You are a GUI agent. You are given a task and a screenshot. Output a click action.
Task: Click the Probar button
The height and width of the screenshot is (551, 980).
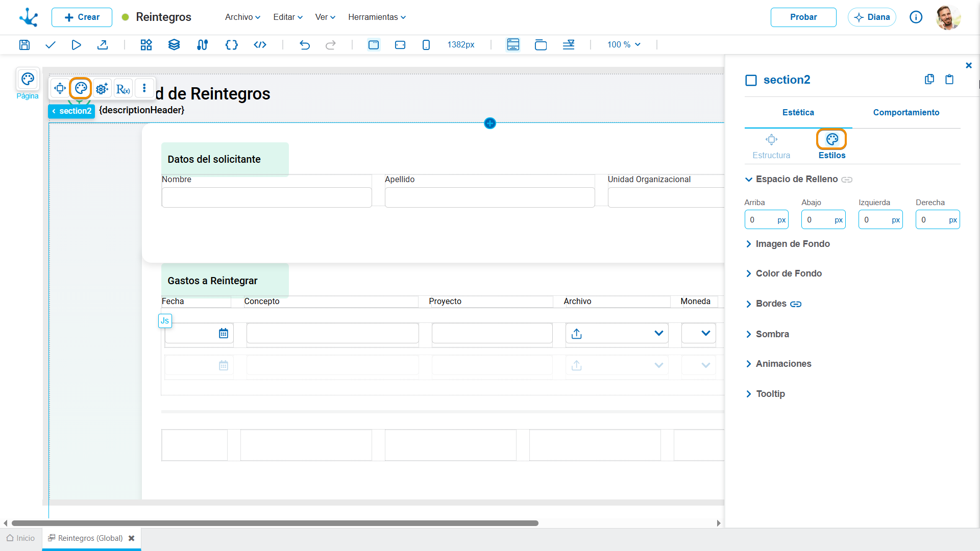click(x=803, y=17)
